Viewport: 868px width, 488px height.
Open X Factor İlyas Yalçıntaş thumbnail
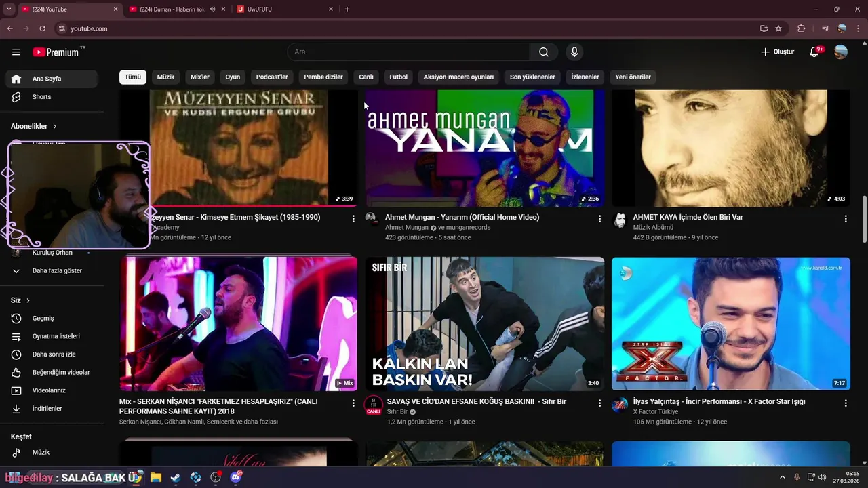[x=731, y=324]
